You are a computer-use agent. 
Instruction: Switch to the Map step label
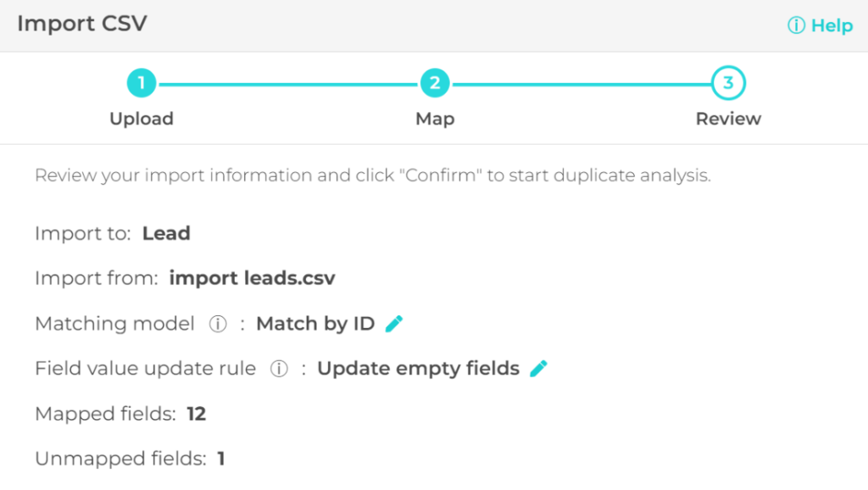click(435, 119)
